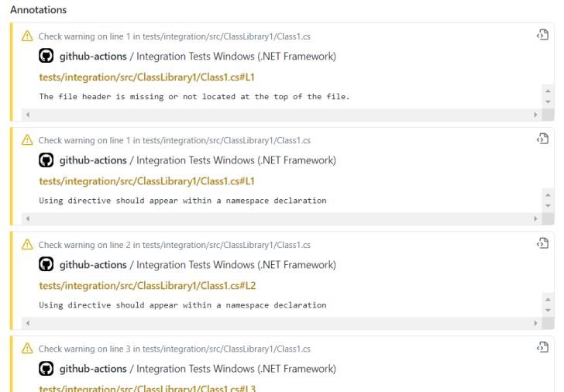Click the warning triangle on the line 2 annotation
Image resolution: width=564 pixels, height=392 pixels.
tap(27, 245)
